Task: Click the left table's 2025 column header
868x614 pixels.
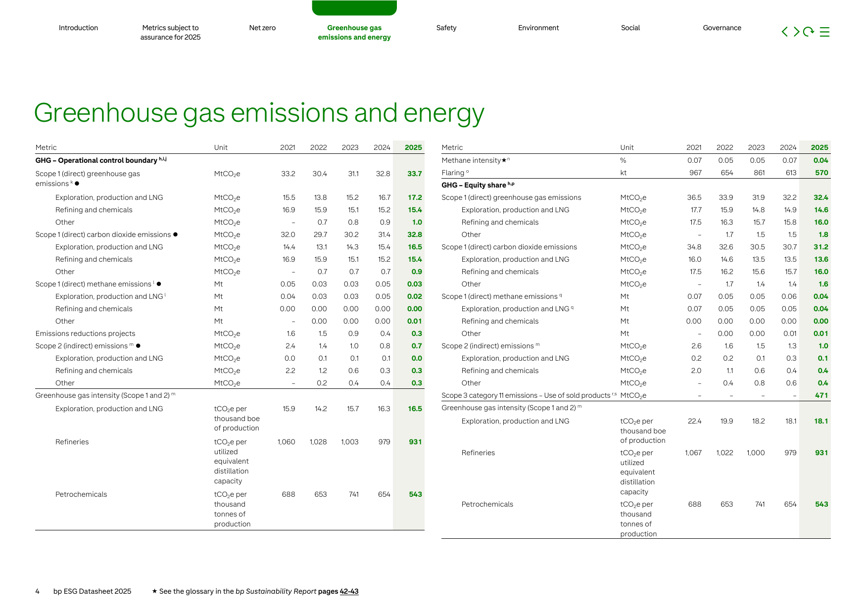Action: point(413,147)
